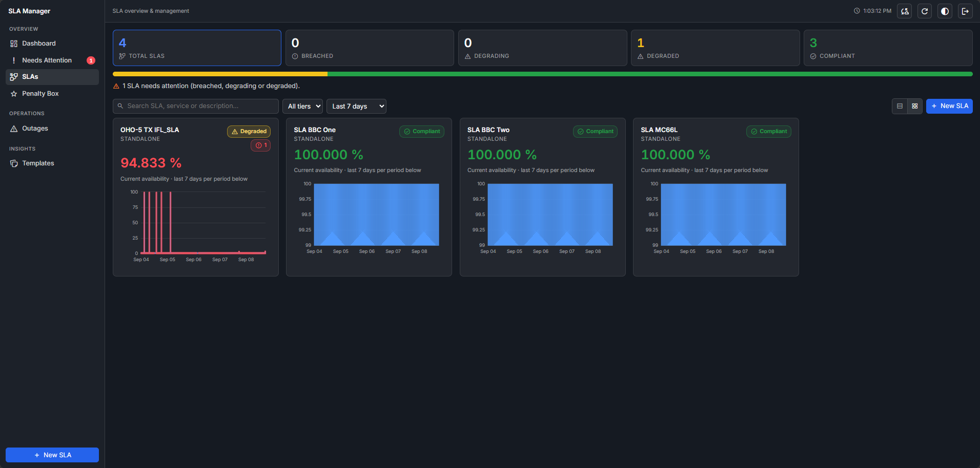Click the Outages warning triangle icon

point(14,129)
